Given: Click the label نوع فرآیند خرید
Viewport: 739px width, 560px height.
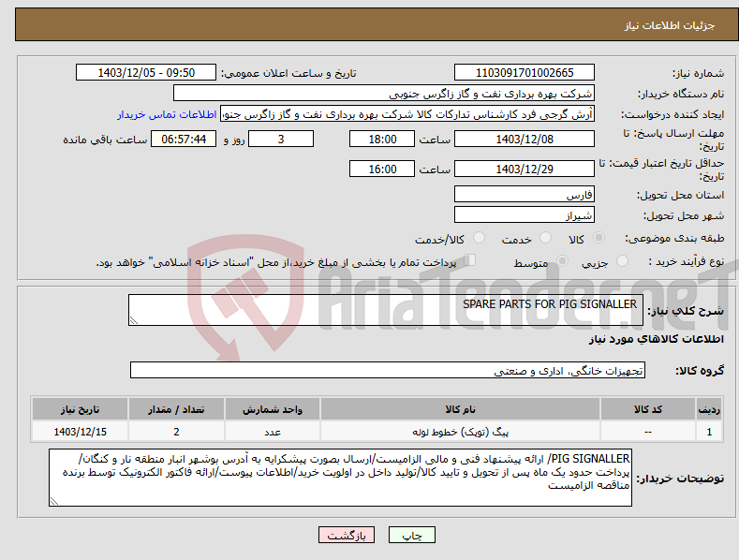Looking at the screenshot, I should pos(686,261).
